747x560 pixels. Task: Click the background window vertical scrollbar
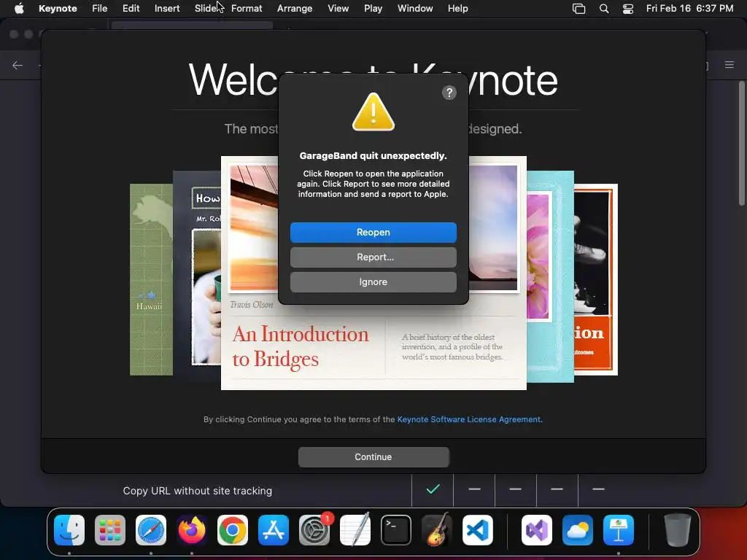(742, 144)
